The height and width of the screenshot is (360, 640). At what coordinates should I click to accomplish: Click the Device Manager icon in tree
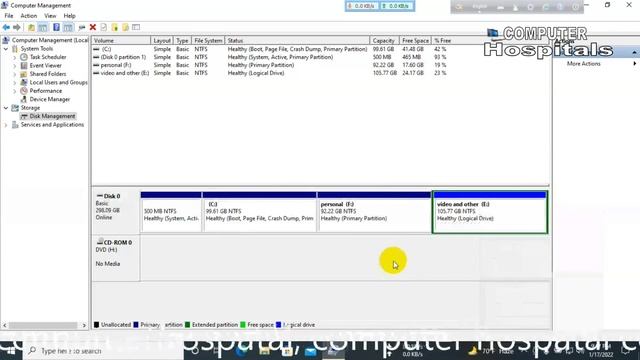click(24, 99)
